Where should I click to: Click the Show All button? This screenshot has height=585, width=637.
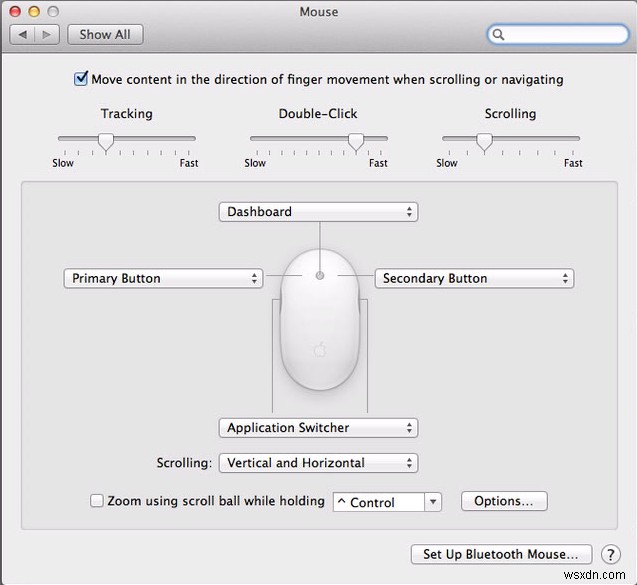coord(105,35)
